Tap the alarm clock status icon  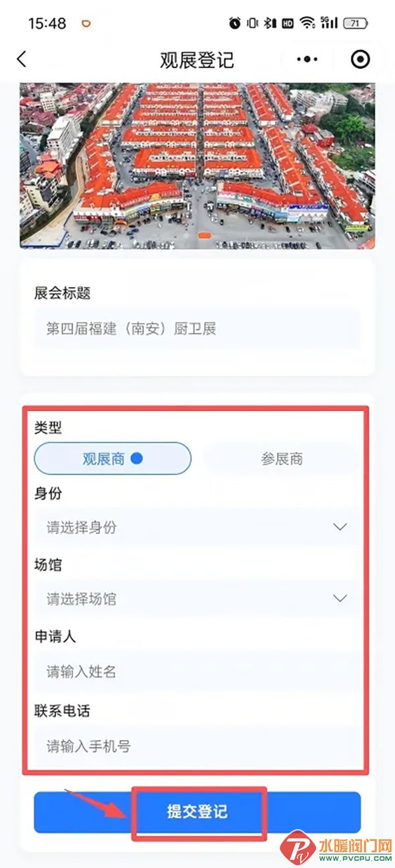coord(235,23)
